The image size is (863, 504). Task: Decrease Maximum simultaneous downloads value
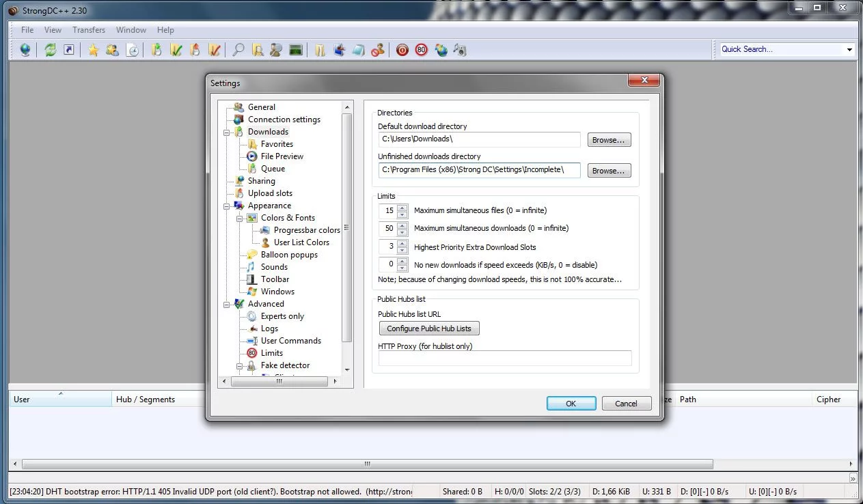pyautogui.click(x=402, y=232)
